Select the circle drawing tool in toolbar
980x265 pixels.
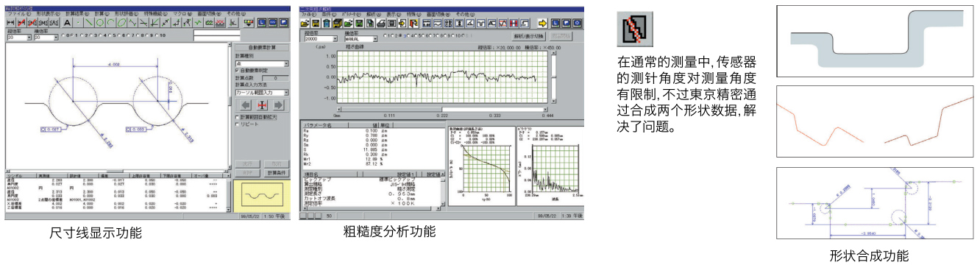click(100, 23)
